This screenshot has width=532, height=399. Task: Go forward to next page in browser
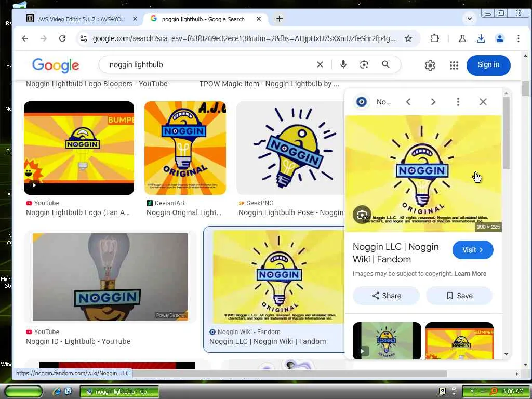[44, 38]
